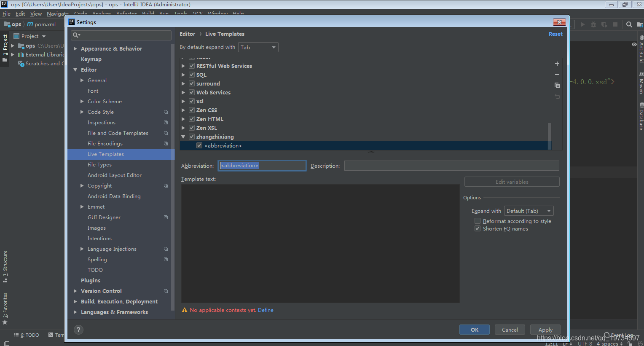Toggle the Web Services group checkbox
The image size is (644, 346).
pos(192,92)
